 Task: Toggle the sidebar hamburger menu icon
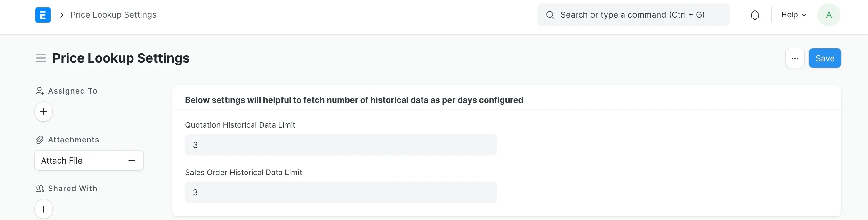pyautogui.click(x=41, y=58)
